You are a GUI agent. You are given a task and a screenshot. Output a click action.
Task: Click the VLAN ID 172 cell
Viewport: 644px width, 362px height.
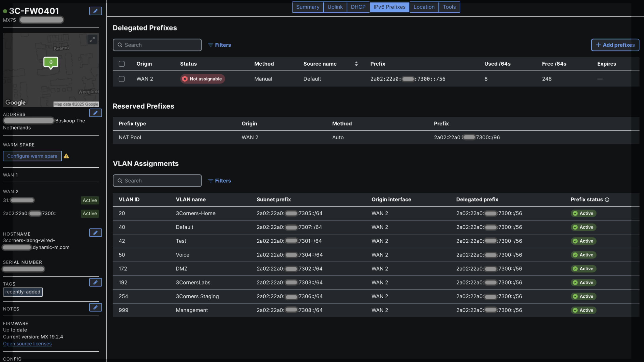123,269
